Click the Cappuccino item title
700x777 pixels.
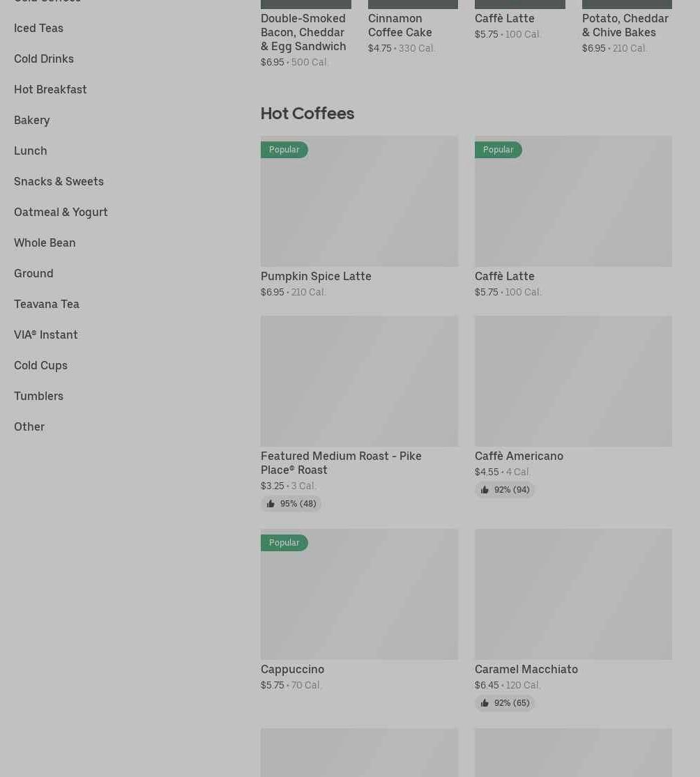pos(292,669)
